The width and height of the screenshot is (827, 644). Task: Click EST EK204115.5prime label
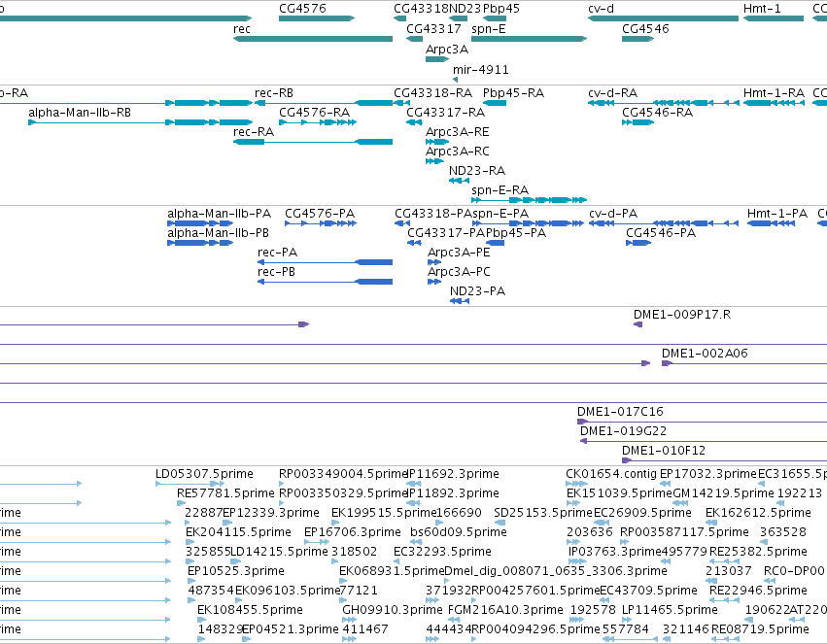[238, 532]
